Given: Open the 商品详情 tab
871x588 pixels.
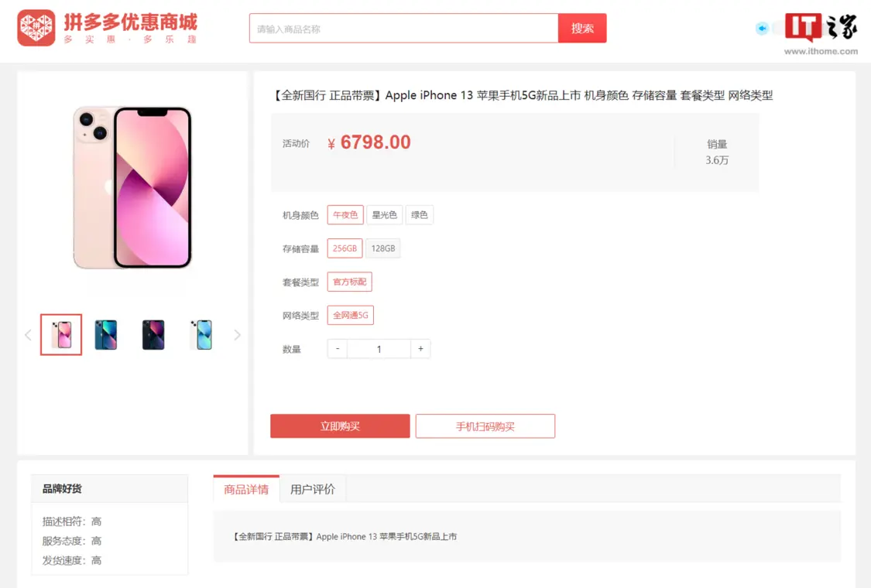Looking at the screenshot, I should 246,489.
